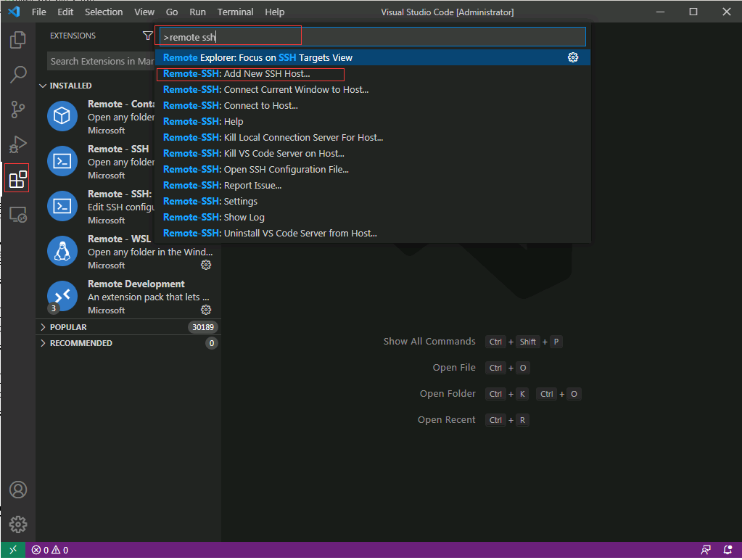Open the Run menu

coord(197,12)
